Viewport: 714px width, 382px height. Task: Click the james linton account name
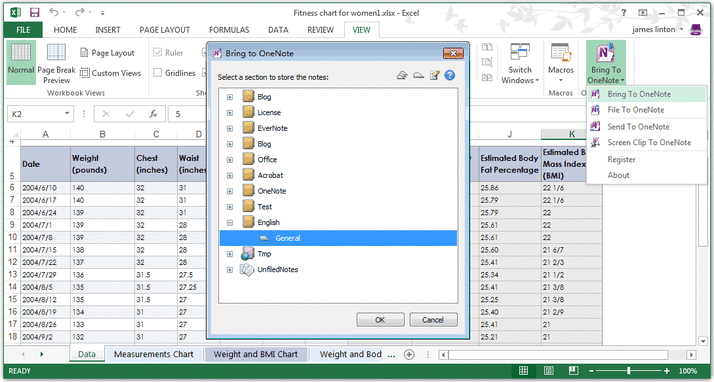(654, 30)
